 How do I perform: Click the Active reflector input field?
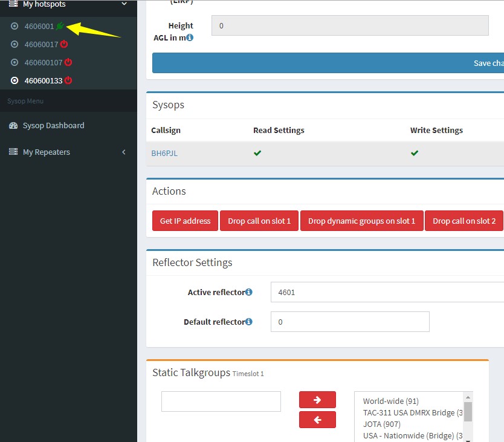(x=387, y=292)
